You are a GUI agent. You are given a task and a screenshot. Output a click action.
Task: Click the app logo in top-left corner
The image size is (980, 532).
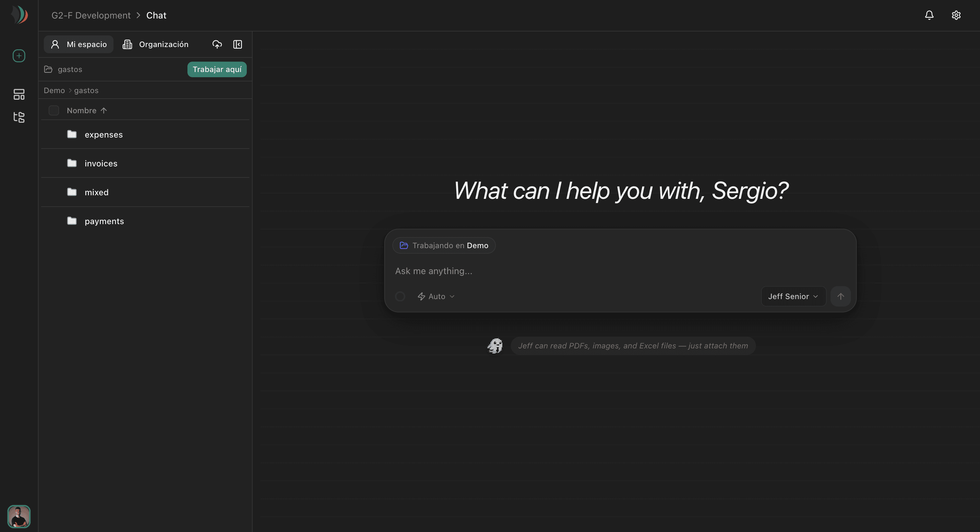click(x=19, y=15)
